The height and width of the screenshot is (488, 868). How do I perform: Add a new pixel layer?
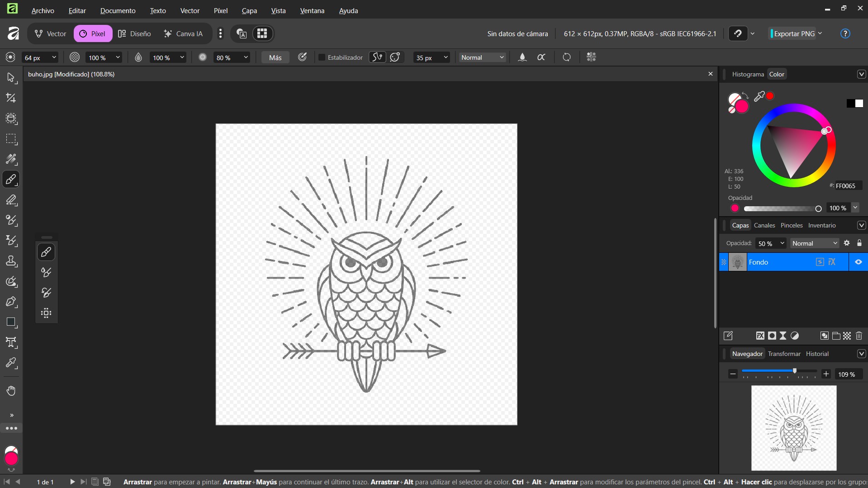coord(847,336)
